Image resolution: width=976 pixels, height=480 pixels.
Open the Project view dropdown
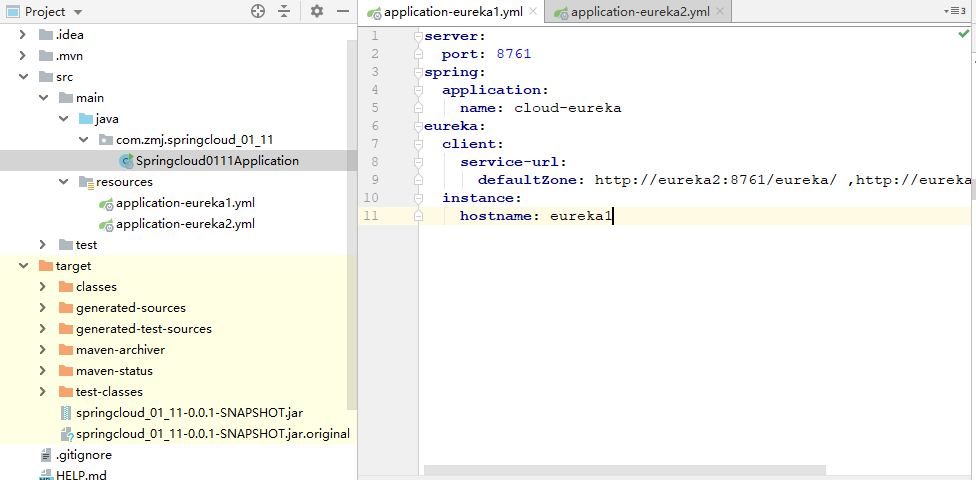tap(77, 12)
